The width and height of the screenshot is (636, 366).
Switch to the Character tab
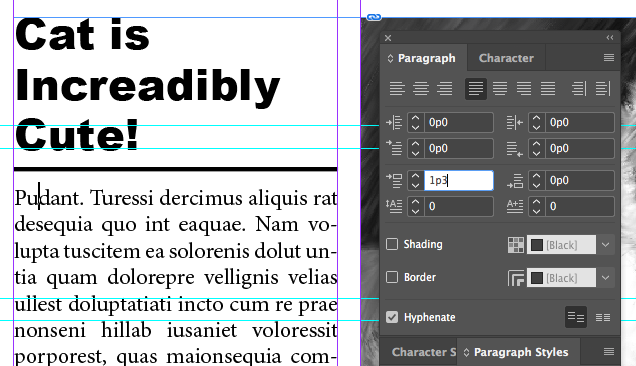506,58
